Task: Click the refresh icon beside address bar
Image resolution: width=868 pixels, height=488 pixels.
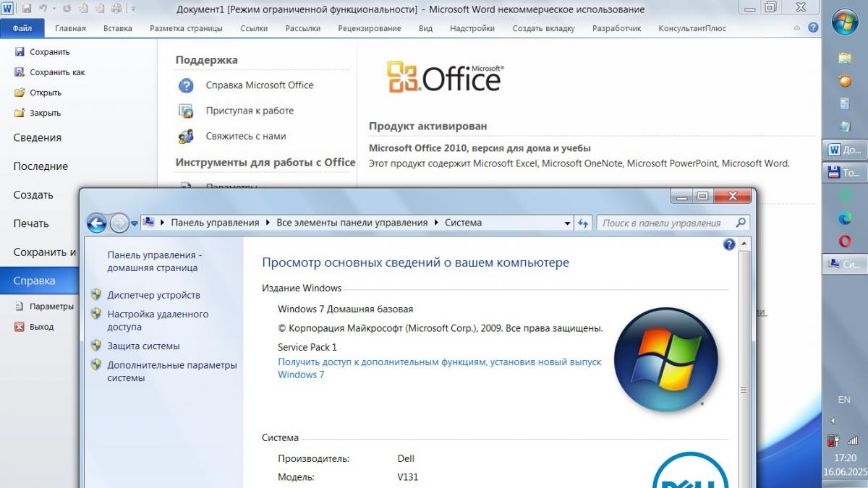Action: point(584,223)
